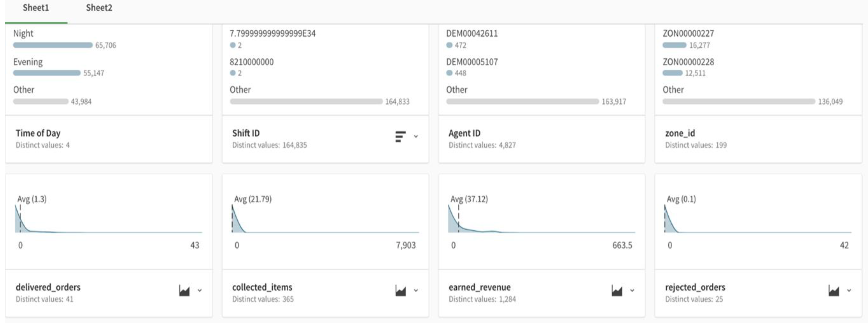Click the Time of Day column title

[x=38, y=133]
